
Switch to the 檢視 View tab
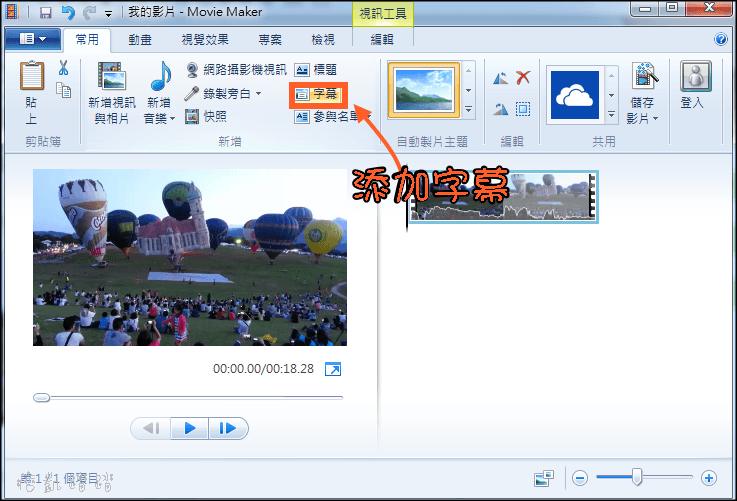[323, 40]
